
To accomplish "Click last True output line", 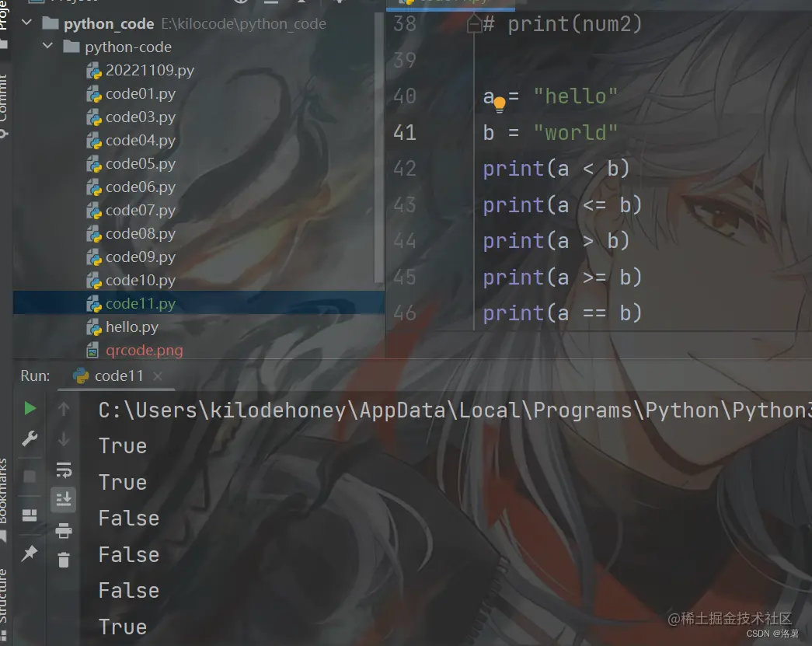I will (123, 627).
